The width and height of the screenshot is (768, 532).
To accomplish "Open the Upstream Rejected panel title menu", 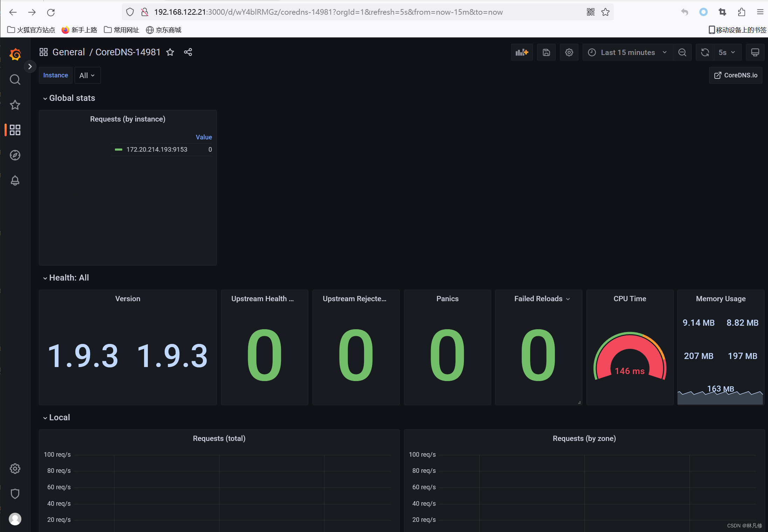I will (355, 299).
